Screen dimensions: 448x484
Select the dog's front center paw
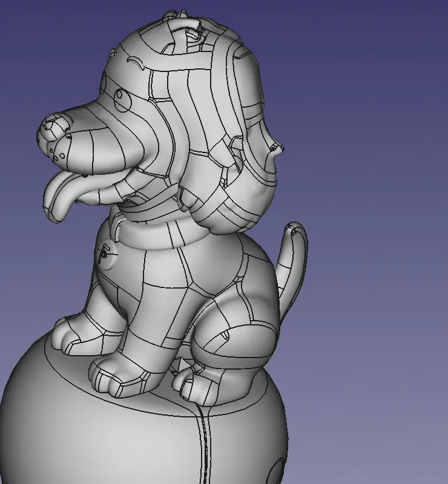pos(115,370)
